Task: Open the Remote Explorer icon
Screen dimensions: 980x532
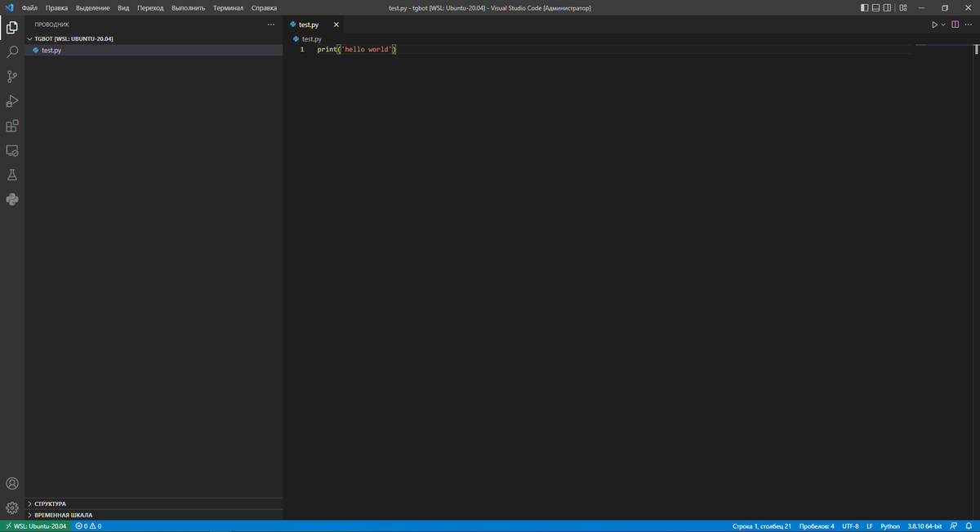Action: tap(11, 150)
